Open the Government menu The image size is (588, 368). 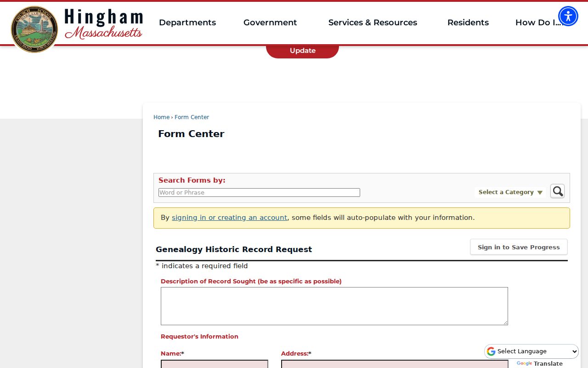pyautogui.click(x=270, y=23)
